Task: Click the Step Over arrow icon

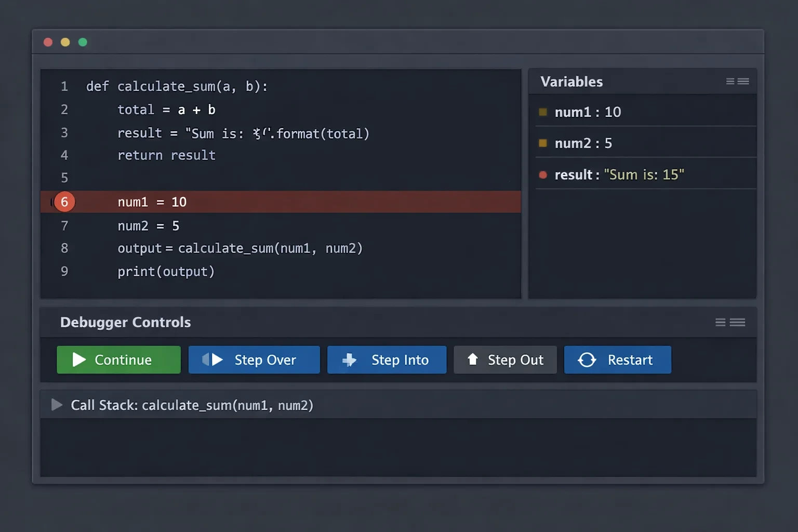Action: [x=212, y=360]
